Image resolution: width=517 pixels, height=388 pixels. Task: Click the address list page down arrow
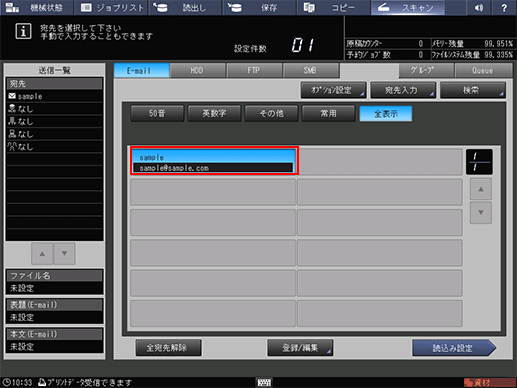[481, 212]
